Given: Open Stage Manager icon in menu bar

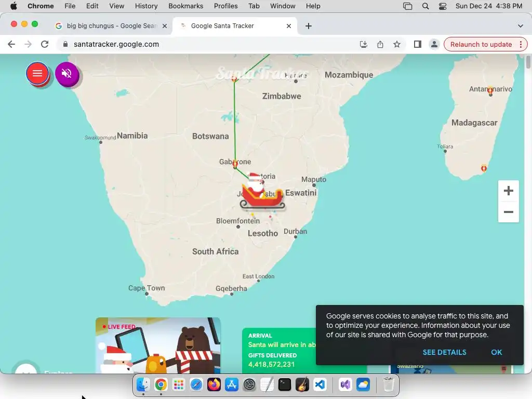Looking at the screenshot, I should click(x=407, y=6).
